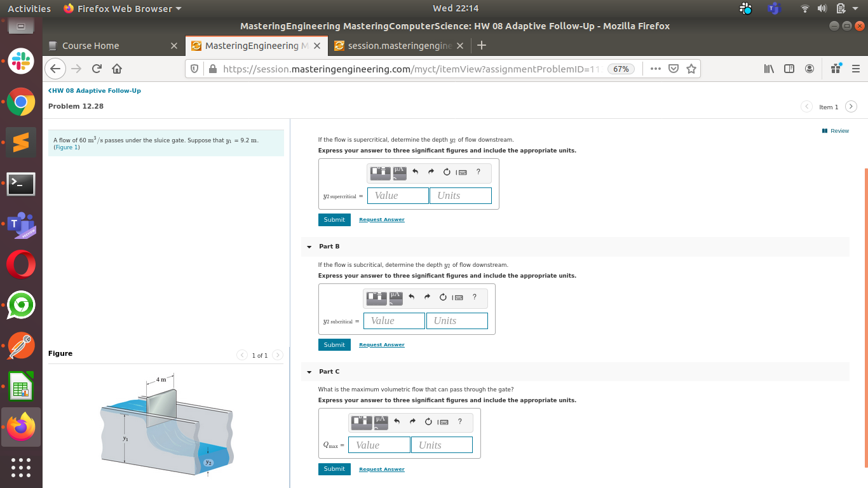Collapse the Part C section
Screen dimensions: 868x488
pyautogui.click(x=309, y=372)
